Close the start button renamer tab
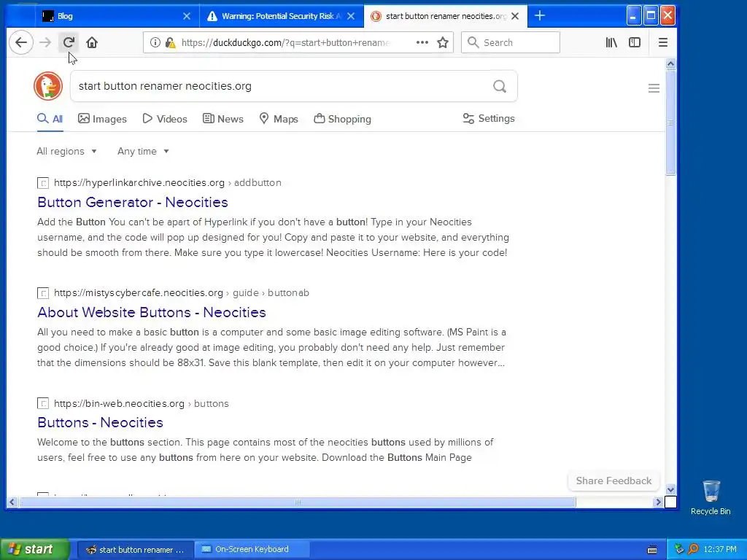Screen dimensions: 747x560 coord(515,16)
